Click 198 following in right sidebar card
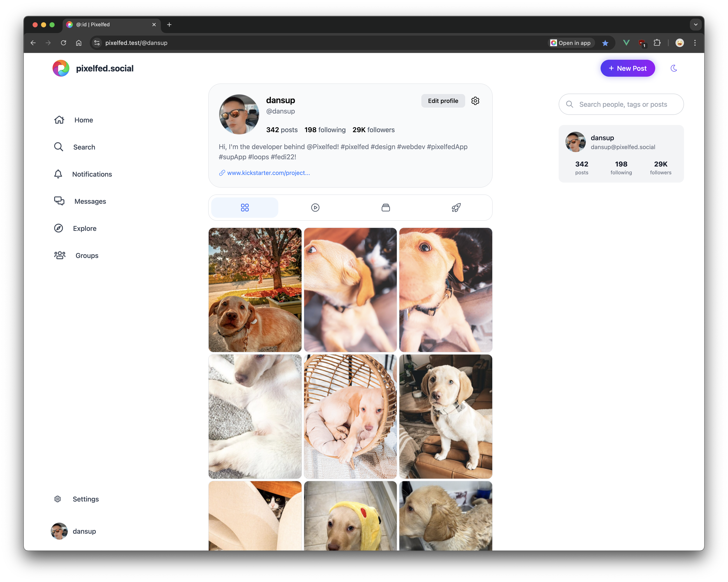 tap(621, 168)
